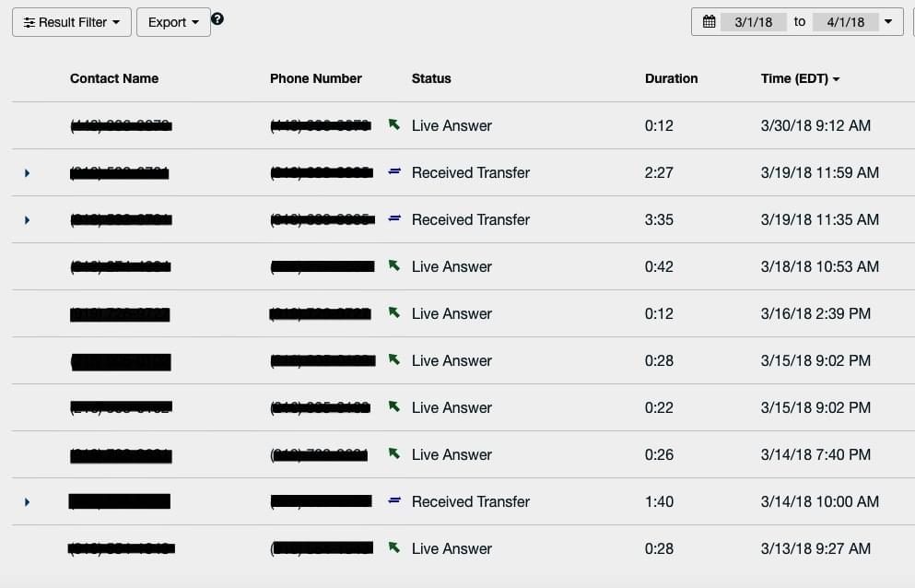
Task: Expand the 3/19/18 11:59 AM transfer row
Action: [27, 173]
